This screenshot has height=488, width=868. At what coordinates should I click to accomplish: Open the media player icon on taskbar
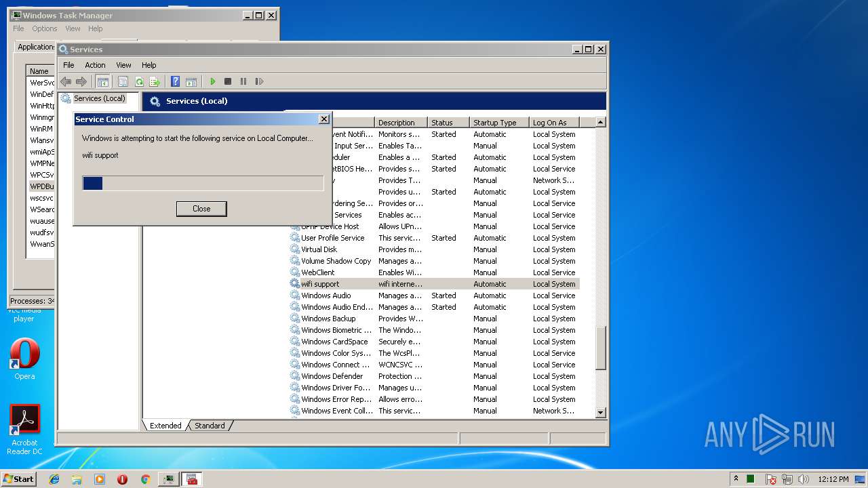100,479
